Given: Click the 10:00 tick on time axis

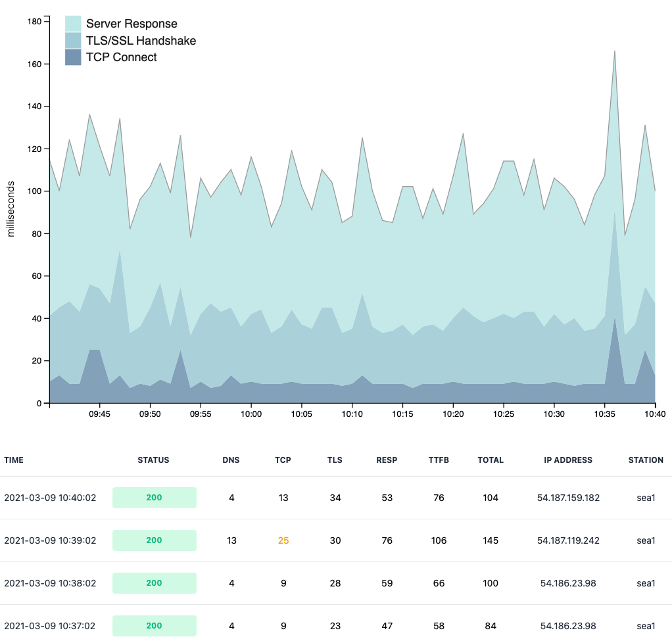Looking at the screenshot, I should [251, 414].
